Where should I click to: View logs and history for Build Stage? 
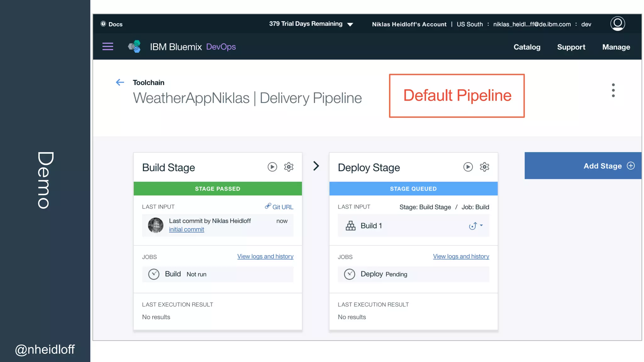(x=265, y=256)
